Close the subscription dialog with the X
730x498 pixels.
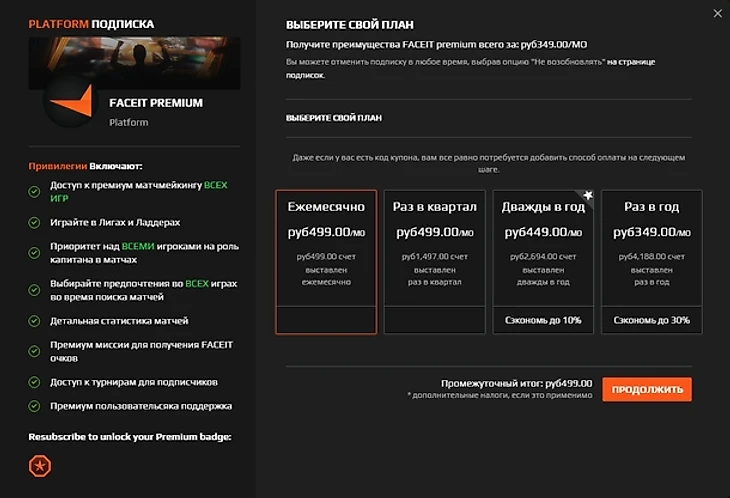point(717,13)
